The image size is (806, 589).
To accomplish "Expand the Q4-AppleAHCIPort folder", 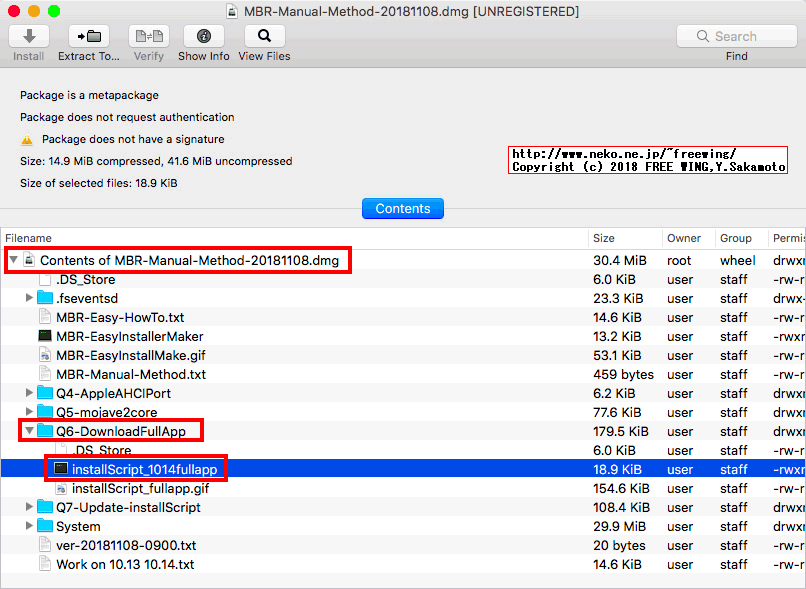I will [x=29, y=393].
